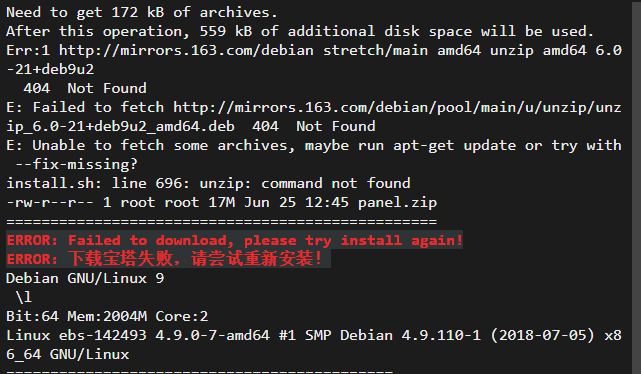
Task: Click the equals-sign separator line
Action: pyautogui.click(x=222, y=222)
